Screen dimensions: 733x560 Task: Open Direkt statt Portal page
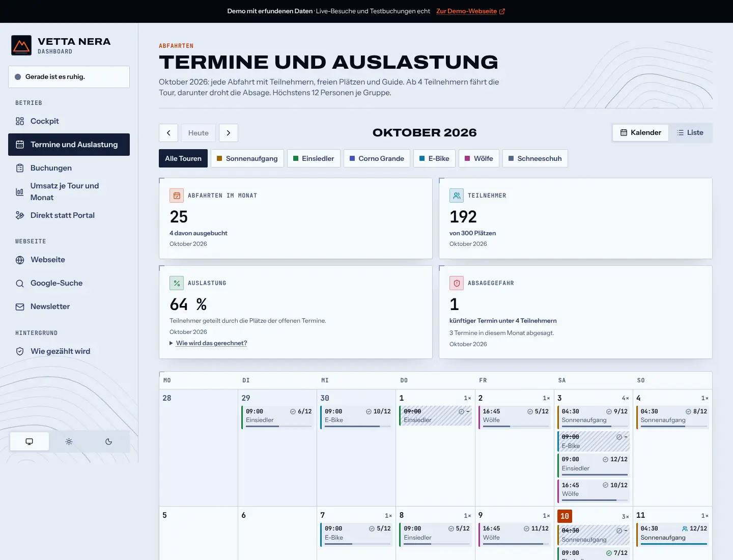click(x=69, y=215)
